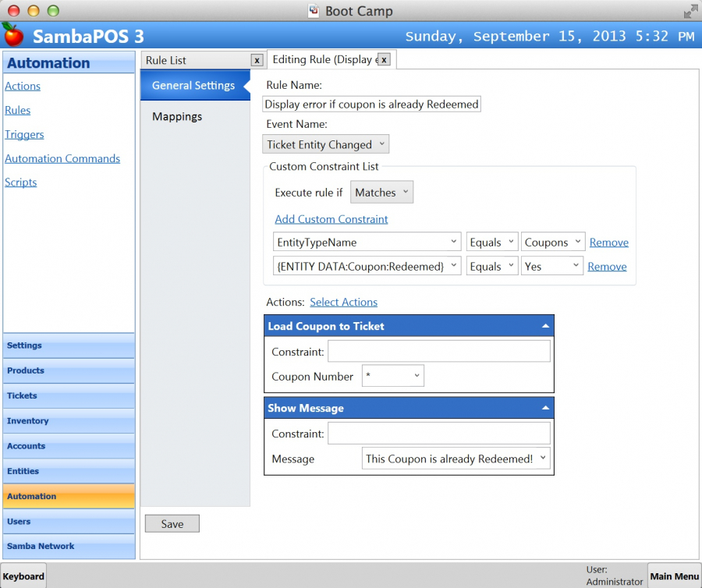Close the Editing Rule tab
This screenshot has height=588, width=702.
point(384,59)
